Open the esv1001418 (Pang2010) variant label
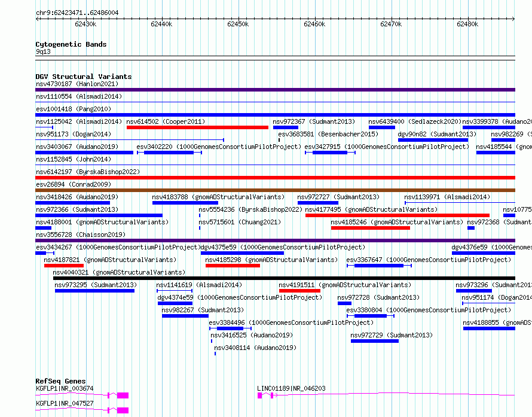 click(x=74, y=109)
